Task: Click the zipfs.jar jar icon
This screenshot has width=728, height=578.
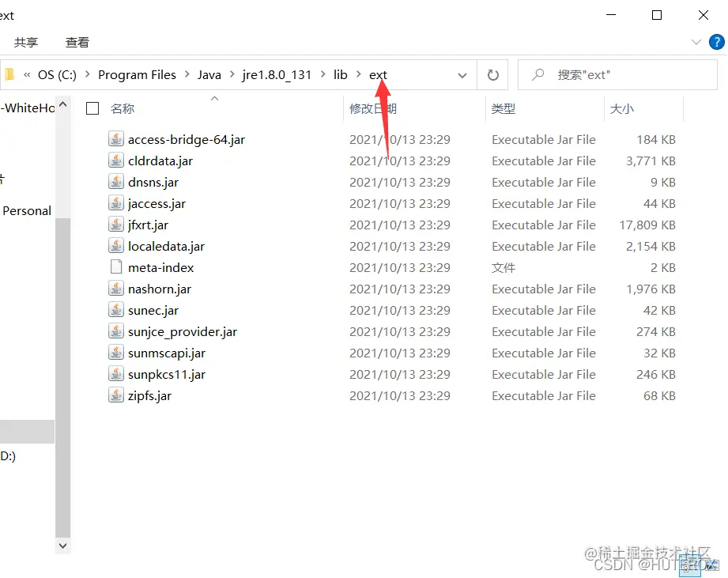Action: (x=116, y=395)
